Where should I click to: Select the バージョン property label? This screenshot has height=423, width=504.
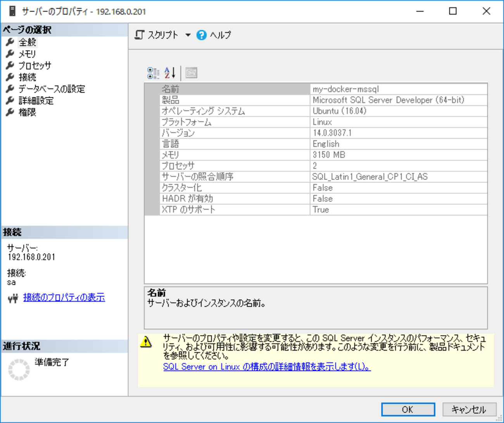coord(178,133)
